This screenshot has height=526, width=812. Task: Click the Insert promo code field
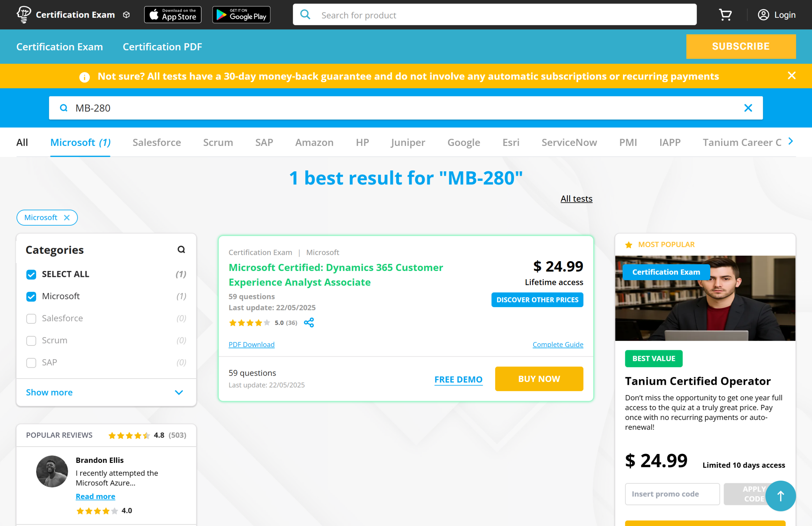coord(672,494)
